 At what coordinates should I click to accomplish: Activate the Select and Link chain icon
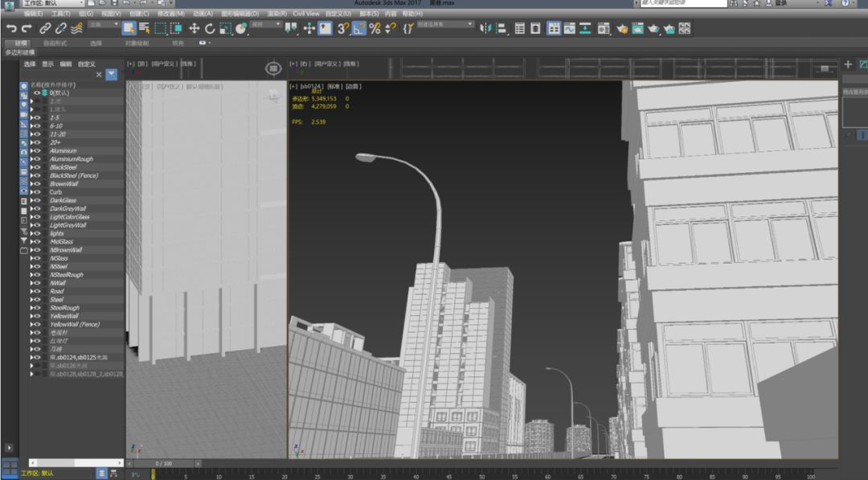(45, 29)
